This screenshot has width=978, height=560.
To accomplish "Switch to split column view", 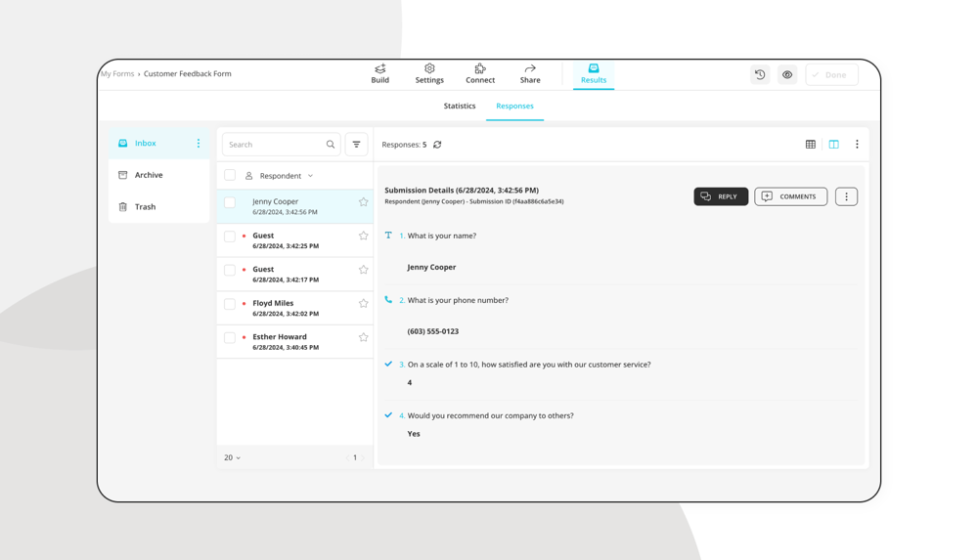I will pos(834,145).
